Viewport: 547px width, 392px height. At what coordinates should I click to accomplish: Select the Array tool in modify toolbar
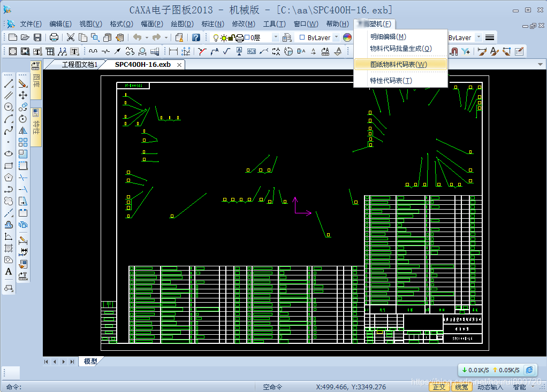coord(23,142)
